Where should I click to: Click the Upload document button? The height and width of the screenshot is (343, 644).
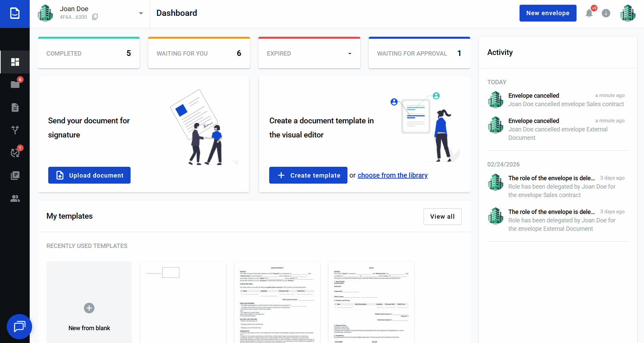pos(89,175)
